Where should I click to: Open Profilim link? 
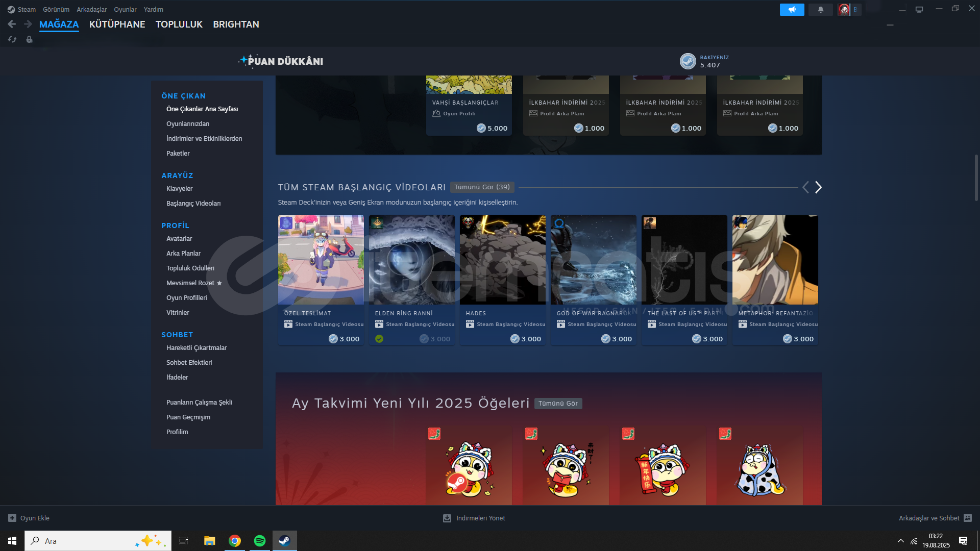pyautogui.click(x=177, y=432)
